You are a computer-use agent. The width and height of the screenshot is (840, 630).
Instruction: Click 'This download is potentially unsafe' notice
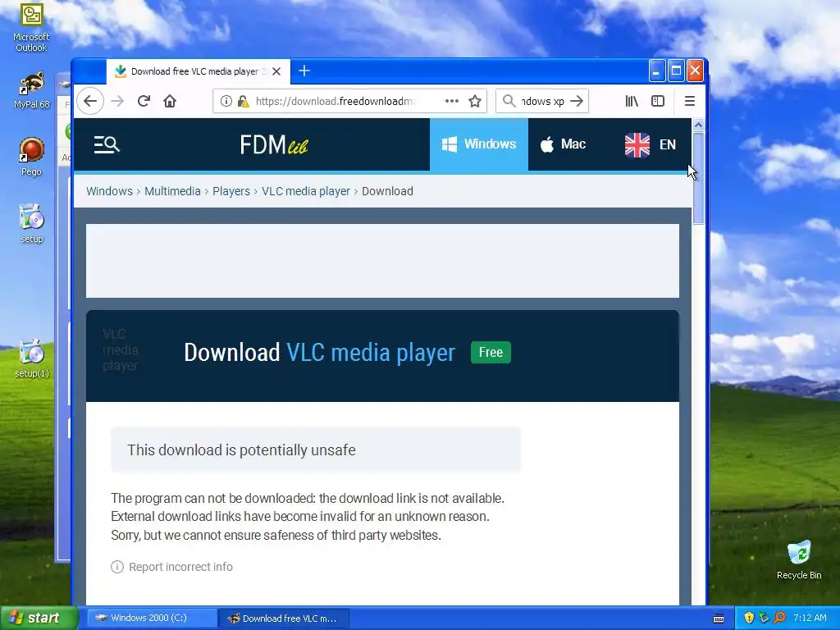(316, 450)
